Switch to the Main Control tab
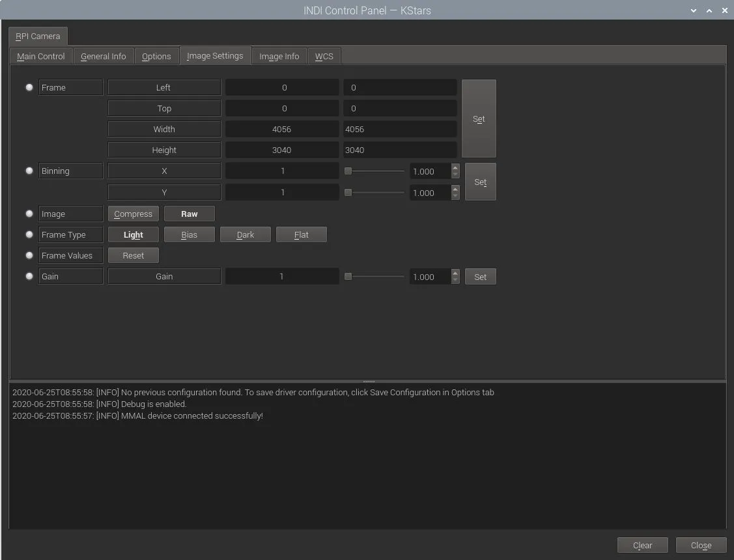Viewport: 734px width, 560px height. 41,56
